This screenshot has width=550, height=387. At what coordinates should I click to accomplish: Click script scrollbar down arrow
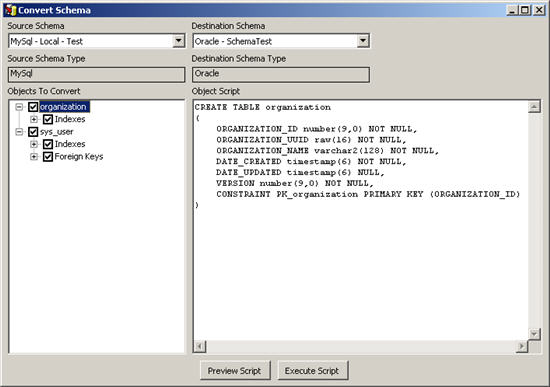click(534, 334)
